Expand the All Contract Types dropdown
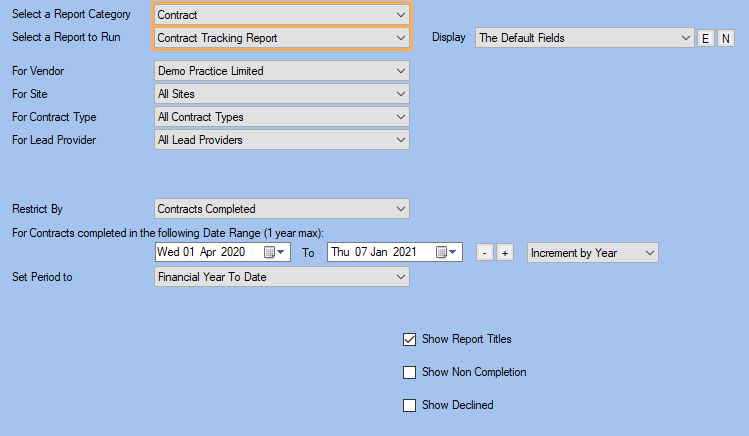The width and height of the screenshot is (749, 436). click(x=282, y=117)
